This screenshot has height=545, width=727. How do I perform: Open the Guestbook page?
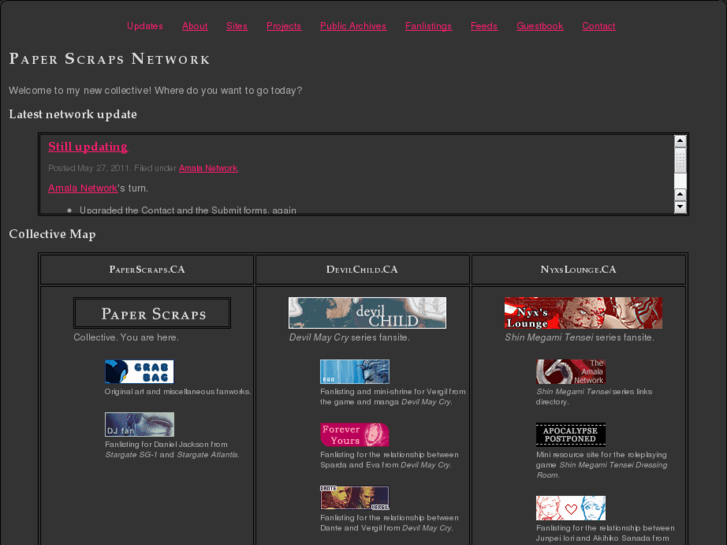pos(540,26)
